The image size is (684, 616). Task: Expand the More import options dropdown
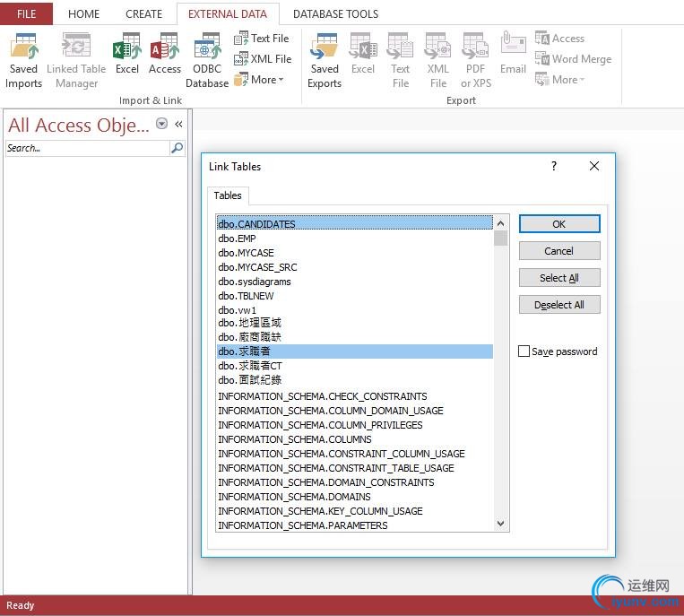click(259, 80)
